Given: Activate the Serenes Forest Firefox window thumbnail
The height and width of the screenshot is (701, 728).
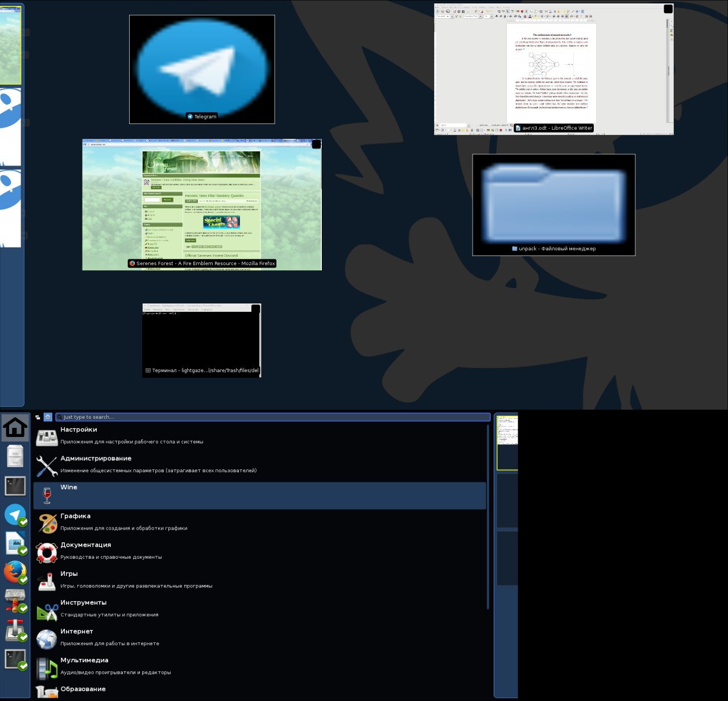Looking at the screenshot, I should [202, 204].
